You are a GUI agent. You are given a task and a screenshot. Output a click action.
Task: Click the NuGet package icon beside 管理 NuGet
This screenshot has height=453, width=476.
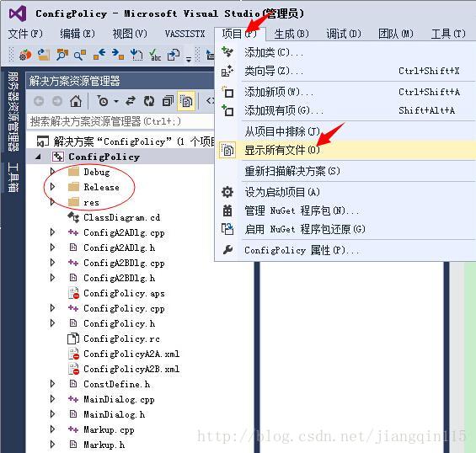227,211
